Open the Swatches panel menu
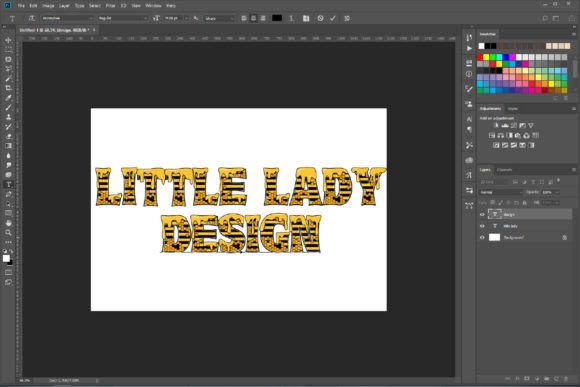580x387 pixels. pyautogui.click(x=574, y=34)
